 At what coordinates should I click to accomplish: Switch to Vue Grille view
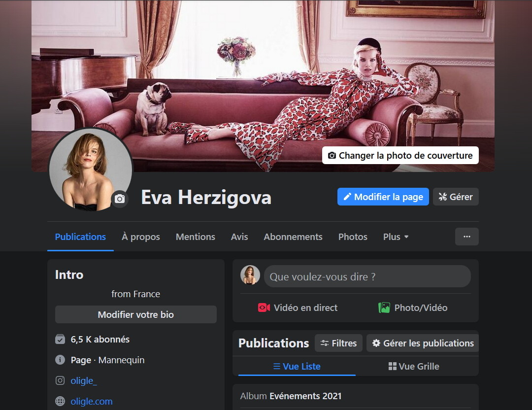click(413, 366)
